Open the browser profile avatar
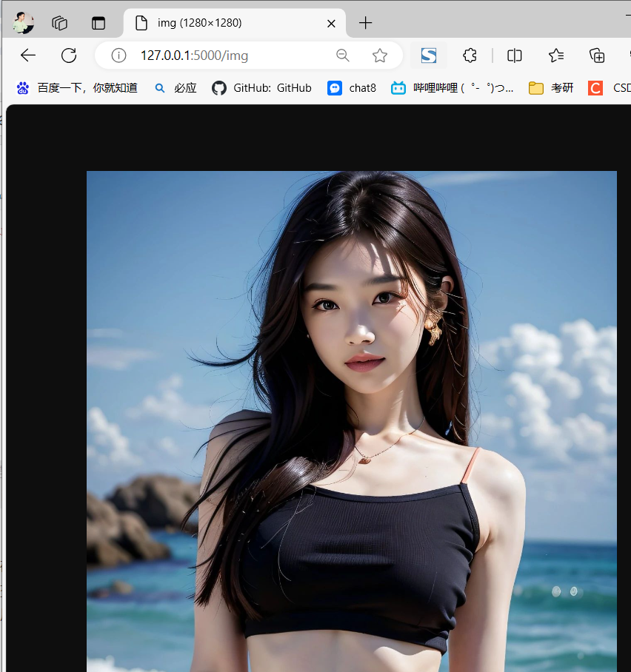The width and height of the screenshot is (631, 672). pyautogui.click(x=23, y=23)
